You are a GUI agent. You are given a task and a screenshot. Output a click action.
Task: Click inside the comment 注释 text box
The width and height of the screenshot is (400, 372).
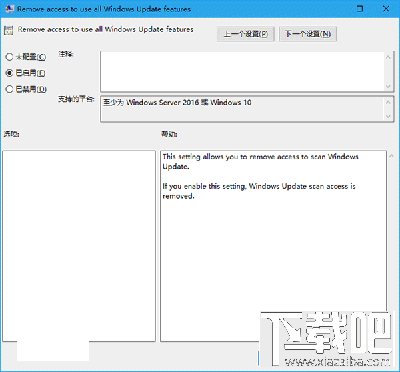click(x=242, y=71)
